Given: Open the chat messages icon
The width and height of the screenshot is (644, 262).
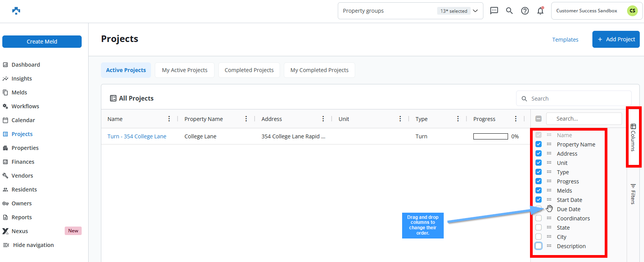Looking at the screenshot, I should 494,11.
